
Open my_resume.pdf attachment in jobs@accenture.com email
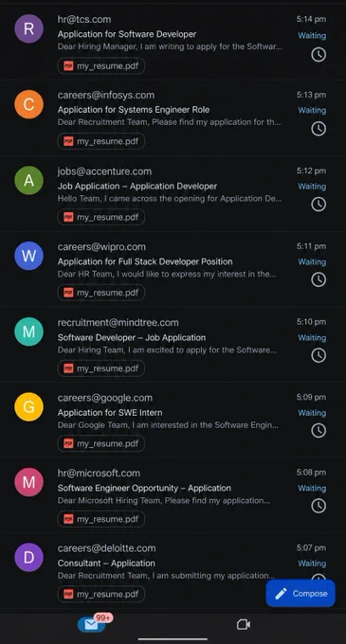(101, 217)
